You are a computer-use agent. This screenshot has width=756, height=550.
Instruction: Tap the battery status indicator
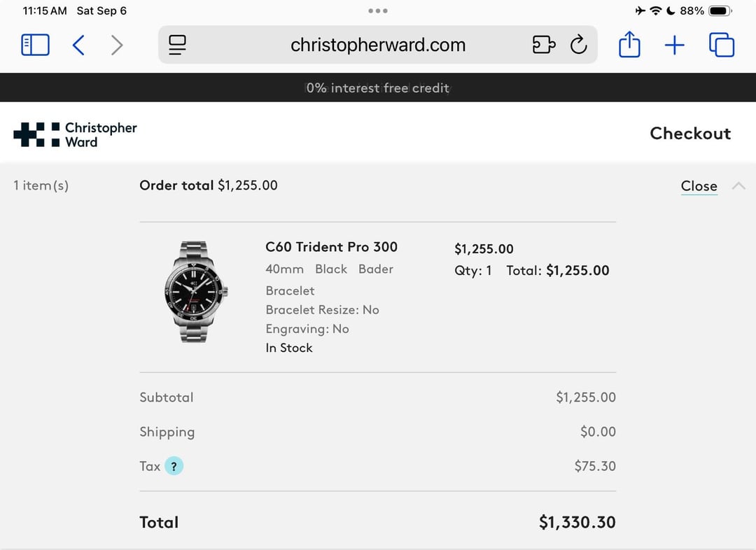click(720, 10)
